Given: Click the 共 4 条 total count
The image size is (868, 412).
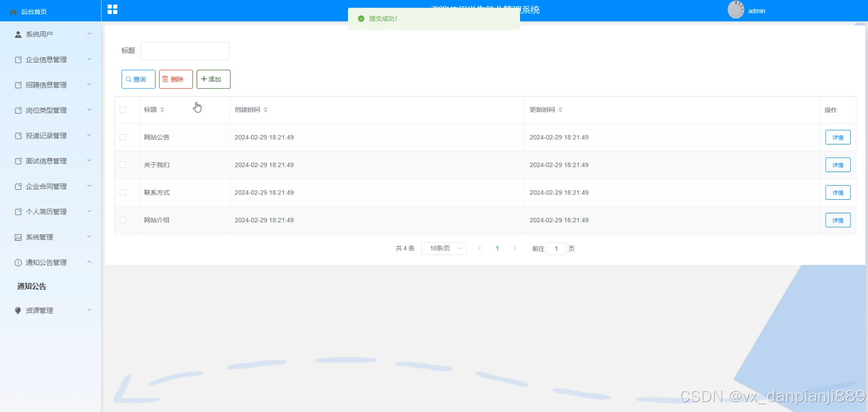Looking at the screenshot, I should 405,248.
